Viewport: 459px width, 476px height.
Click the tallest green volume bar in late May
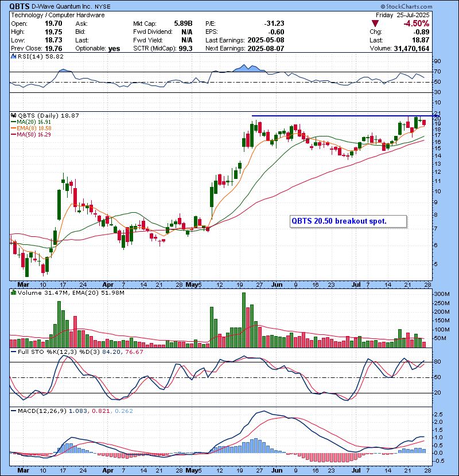tap(244, 320)
